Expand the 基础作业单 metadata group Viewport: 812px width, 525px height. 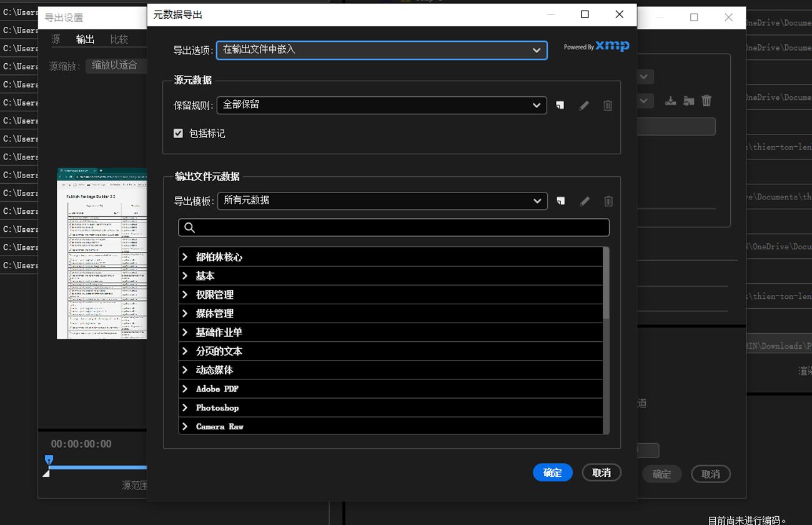185,332
